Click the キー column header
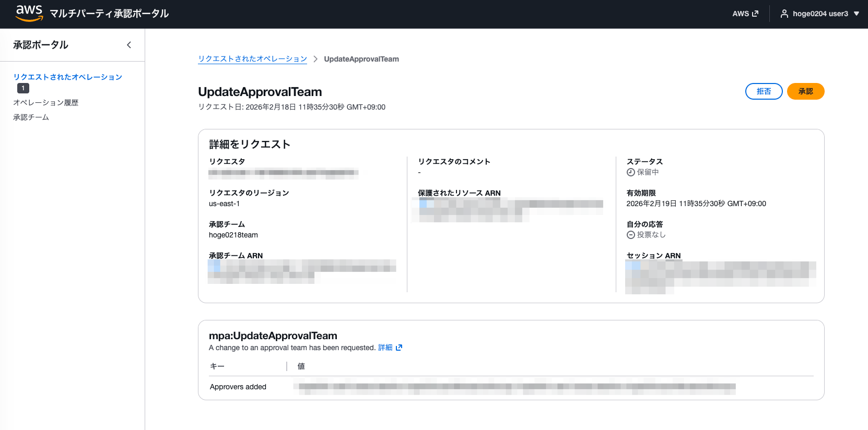The width and height of the screenshot is (868, 430). click(217, 366)
